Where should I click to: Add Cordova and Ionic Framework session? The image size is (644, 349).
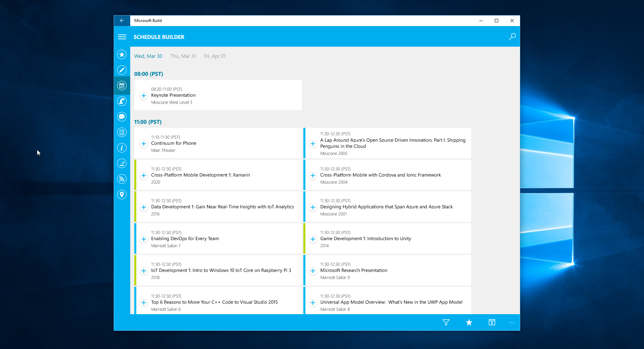pos(313,176)
